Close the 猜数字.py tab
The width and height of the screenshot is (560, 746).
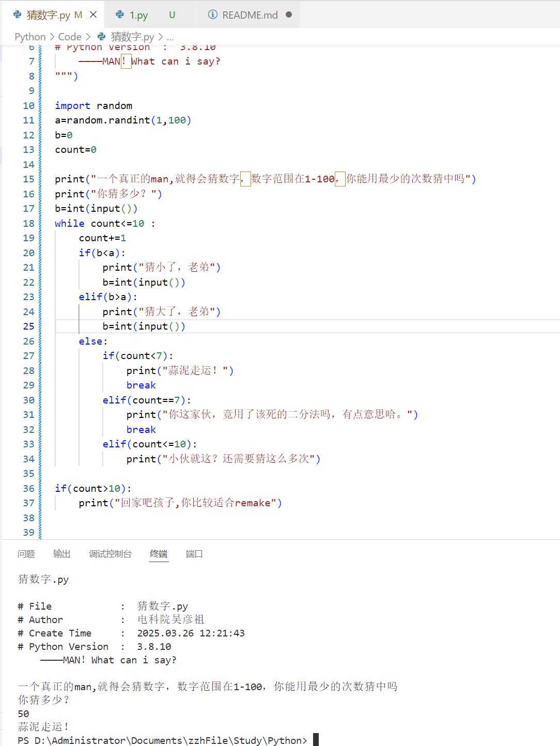(94, 14)
